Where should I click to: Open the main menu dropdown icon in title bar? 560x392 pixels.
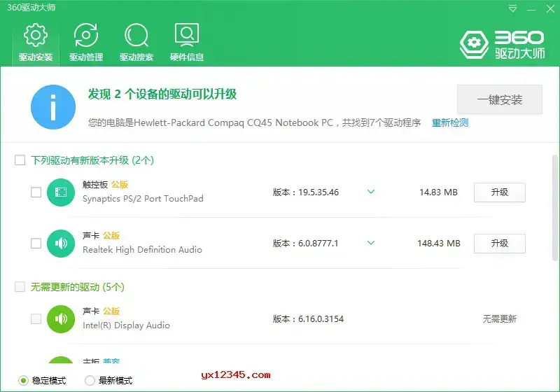point(512,8)
